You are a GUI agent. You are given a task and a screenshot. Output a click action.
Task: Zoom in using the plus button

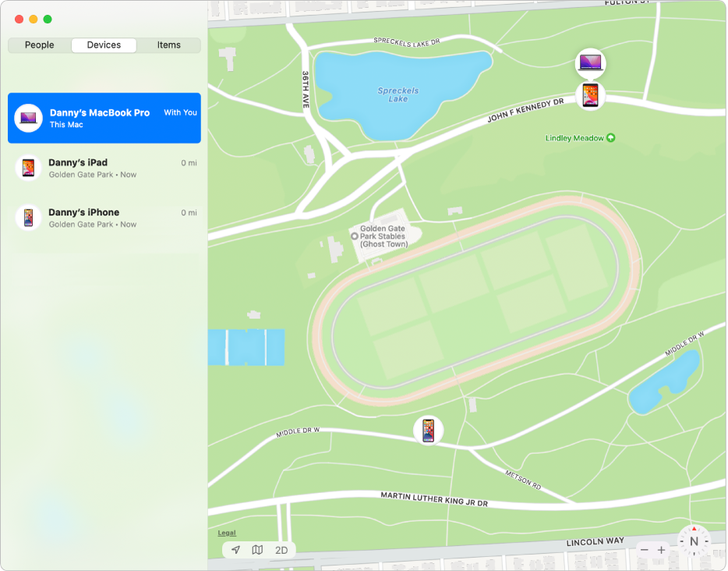pyautogui.click(x=662, y=549)
